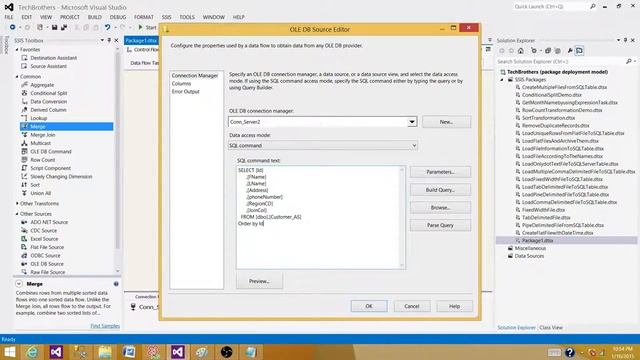Click the Find Samples link
This screenshot has width=640, height=360.
pyautogui.click(x=105, y=326)
